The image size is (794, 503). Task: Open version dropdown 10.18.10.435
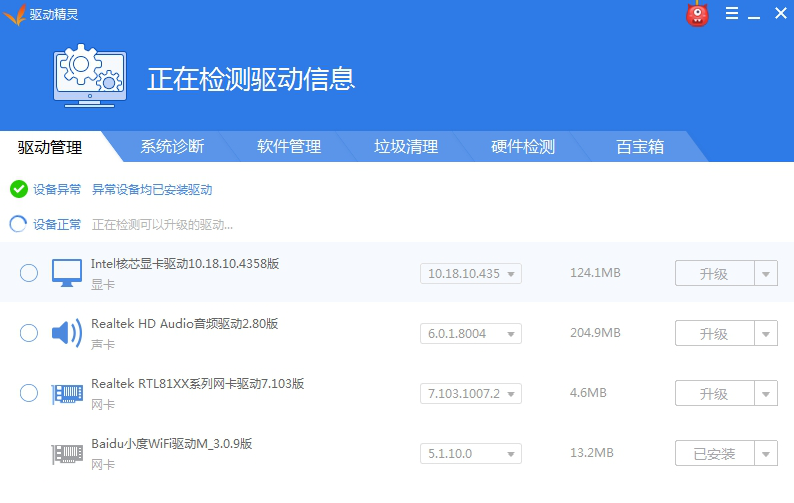pyautogui.click(x=470, y=274)
